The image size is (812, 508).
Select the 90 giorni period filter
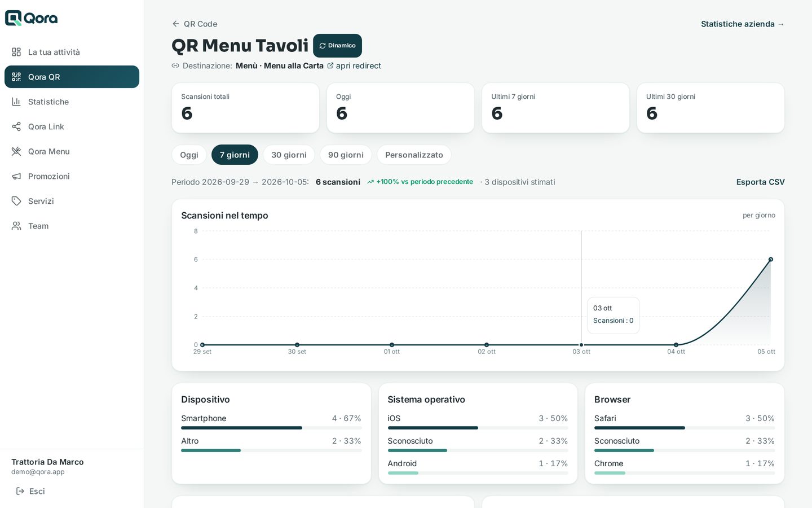(346, 155)
